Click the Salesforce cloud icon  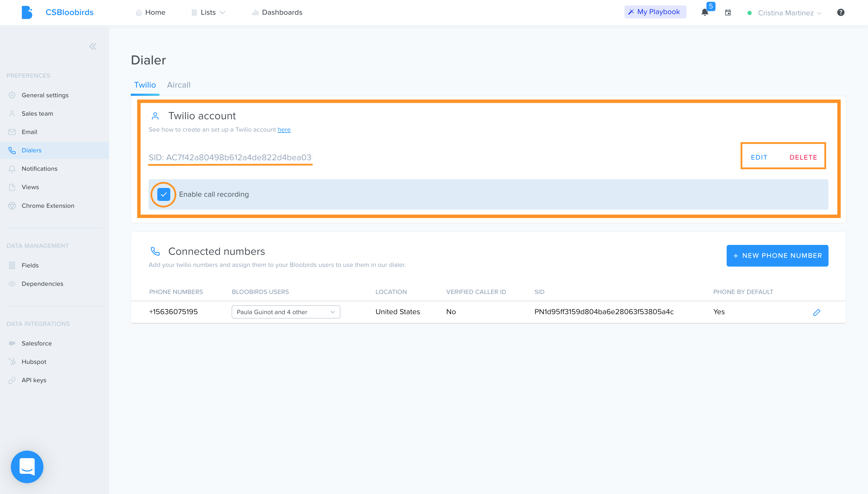[12, 343]
